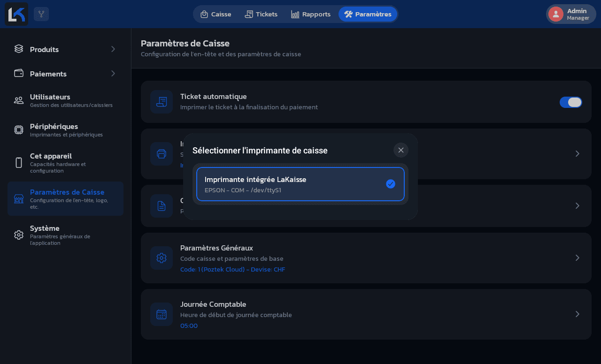Image resolution: width=601 pixels, height=364 pixels.
Task: Expand Journée Comptable chevron
Action: [578, 314]
